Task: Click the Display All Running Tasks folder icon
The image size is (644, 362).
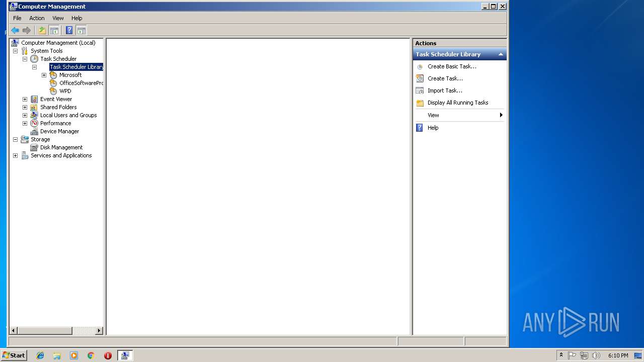Action: [420, 103]
